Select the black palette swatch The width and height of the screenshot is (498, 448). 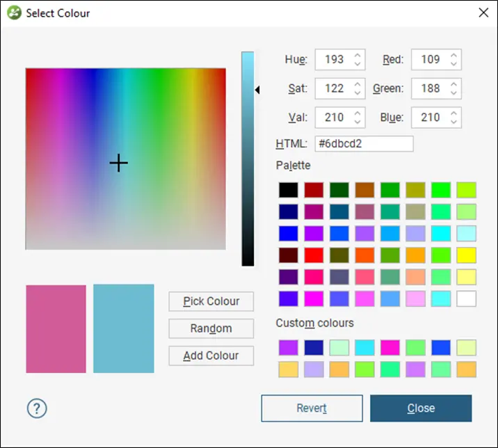(x=289, y=190)
